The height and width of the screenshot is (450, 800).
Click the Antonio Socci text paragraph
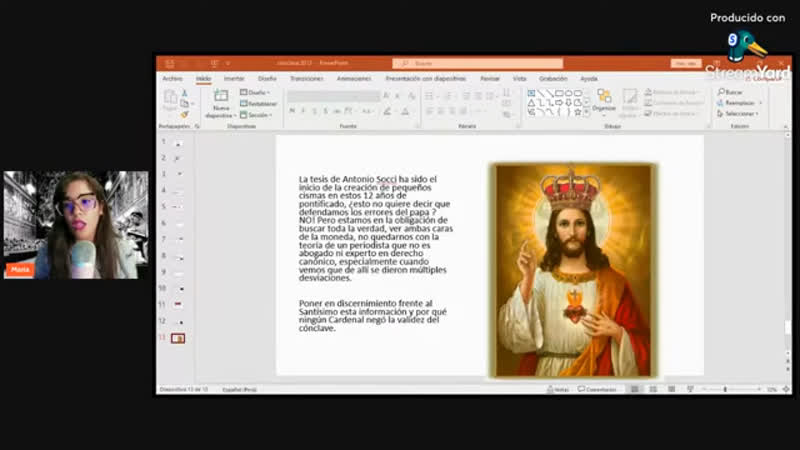(x=376, y=229)
